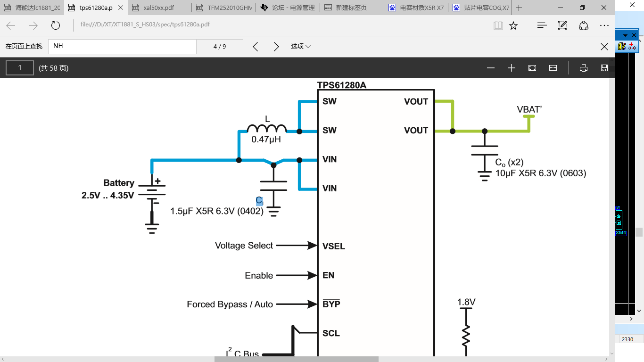The image size is (644, 362).
Task: Print the PDF document
Action: tap(584, 68)
